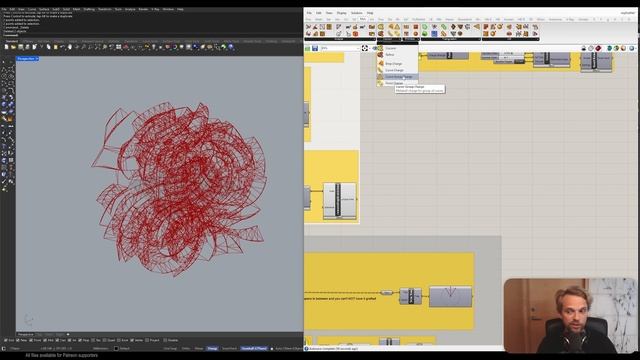Screen dimensions: 640x360
Task: Click the 4 Viewports layout icon
Action: [x=118, y=47]
